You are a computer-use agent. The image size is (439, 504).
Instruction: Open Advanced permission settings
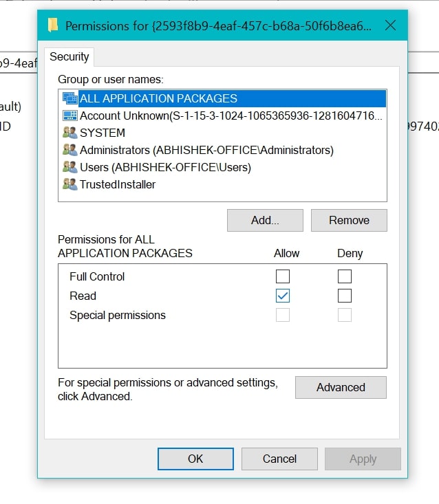[341, 387]
